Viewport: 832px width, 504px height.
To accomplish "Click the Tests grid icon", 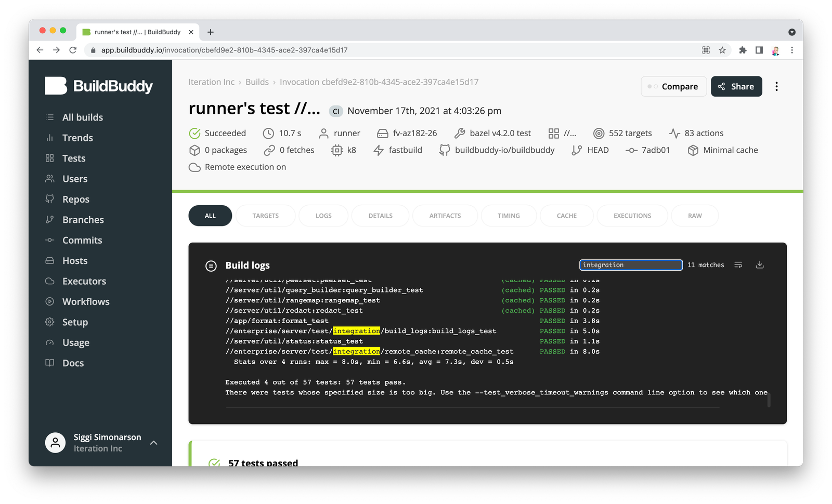I will point(50,158).
